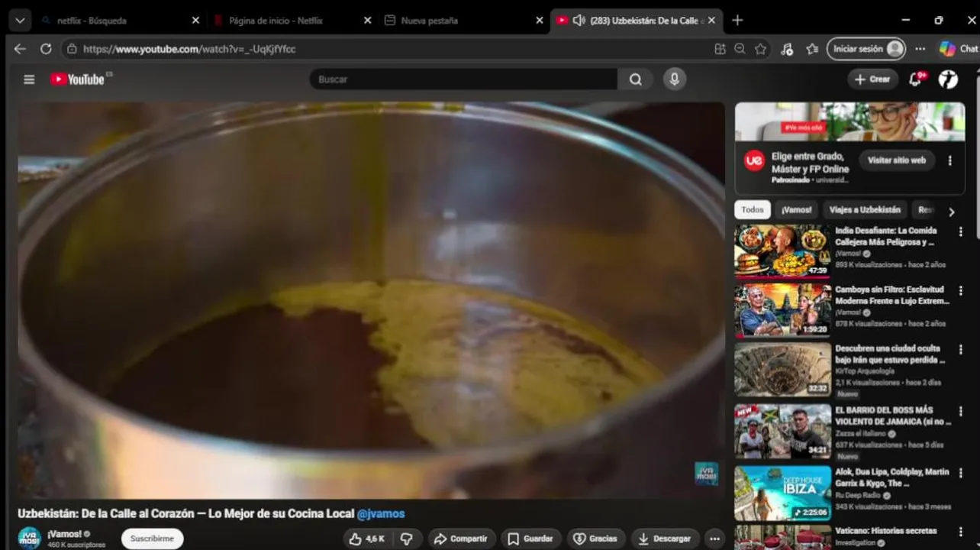Click the browser address bar URL
This screenshot has width=980, height=550.
point(189,49)
